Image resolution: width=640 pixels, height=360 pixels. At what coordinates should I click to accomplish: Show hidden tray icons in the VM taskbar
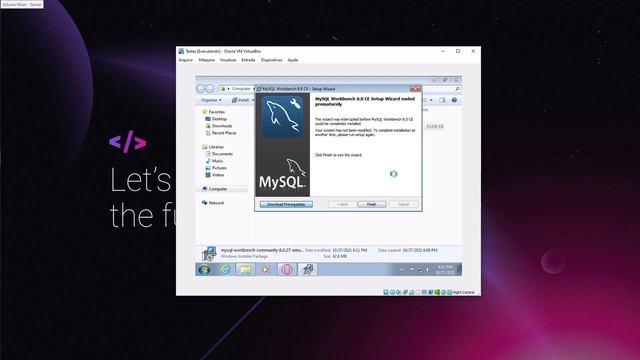[x=402, y=269]
